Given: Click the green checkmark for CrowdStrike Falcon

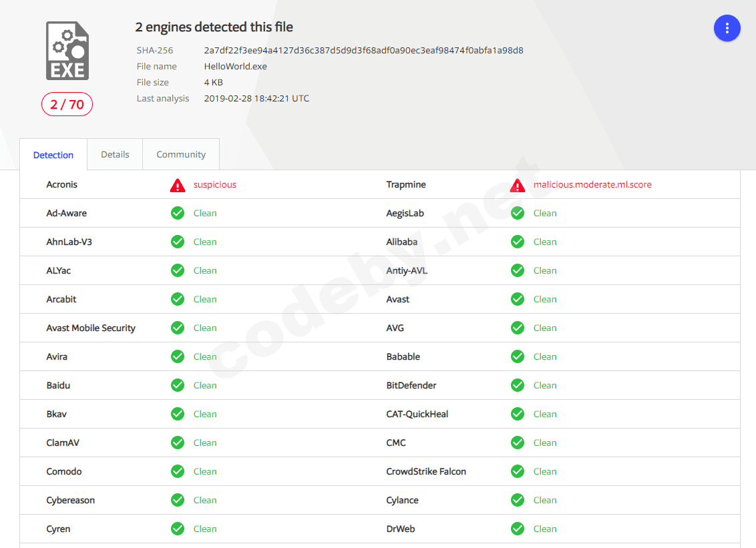Looking at the screenshot, I should (x=518, y=472).
